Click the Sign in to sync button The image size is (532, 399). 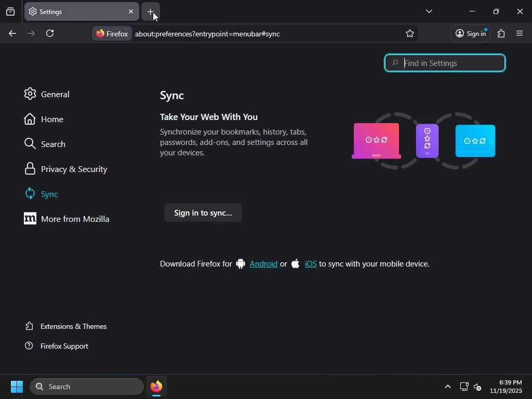203,212
